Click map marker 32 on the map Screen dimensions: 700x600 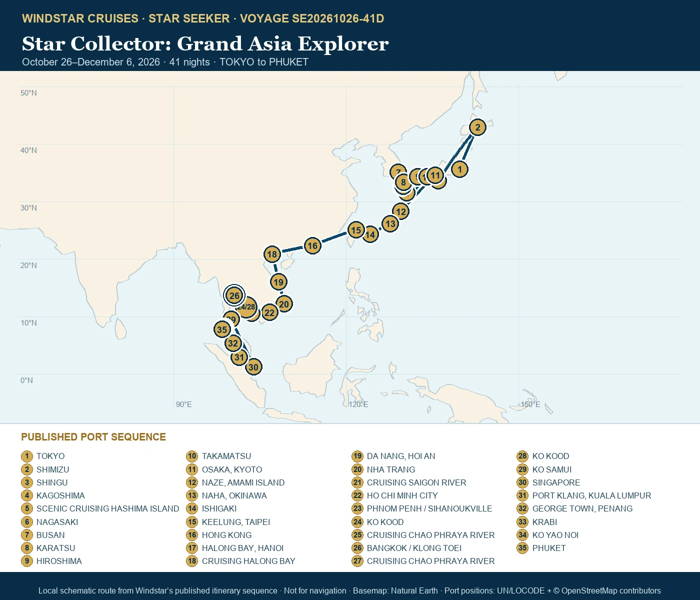(233, 343)
